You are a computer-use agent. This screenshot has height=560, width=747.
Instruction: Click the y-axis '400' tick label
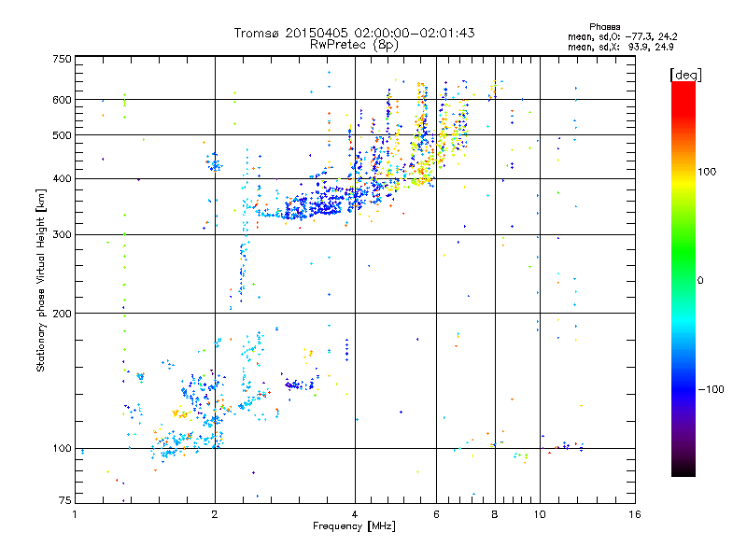[62, 178]
